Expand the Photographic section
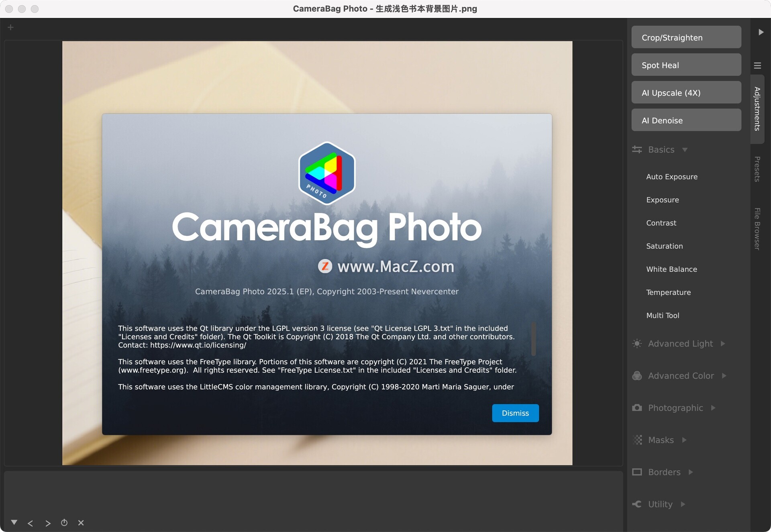The width and height of the screenshot is (771, 532). click(x=713, y=408)
